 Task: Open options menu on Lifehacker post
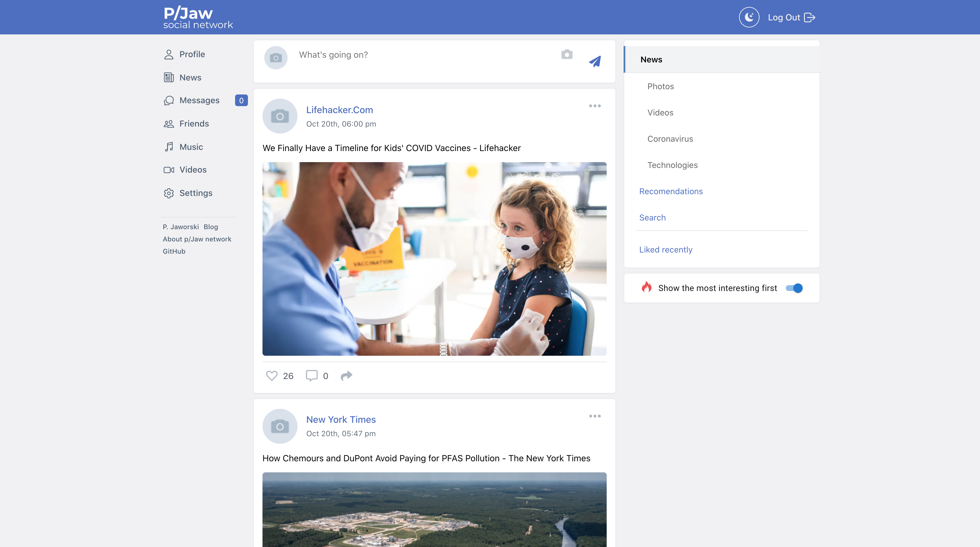coord(595,106)
